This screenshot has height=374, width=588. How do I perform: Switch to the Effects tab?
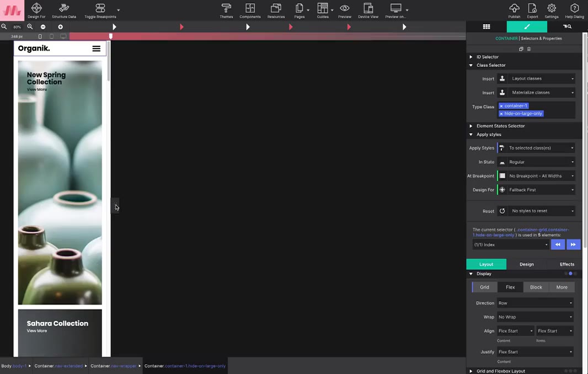[x=566, y=264]
